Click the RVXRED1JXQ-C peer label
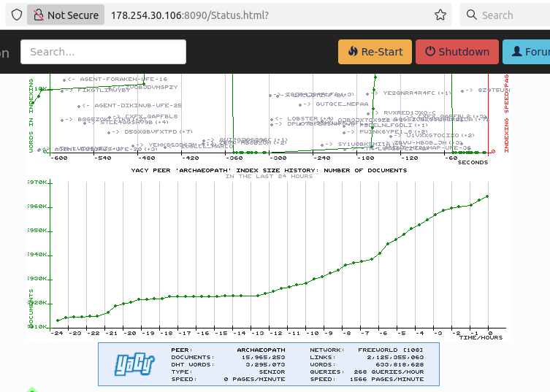Screen dimensions: 550x392 pyautogui.click(x=409, y=112)
